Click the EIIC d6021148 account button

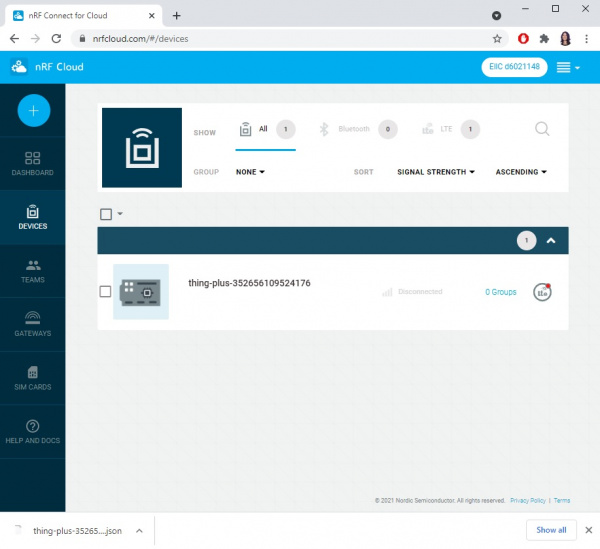[514, 67]
